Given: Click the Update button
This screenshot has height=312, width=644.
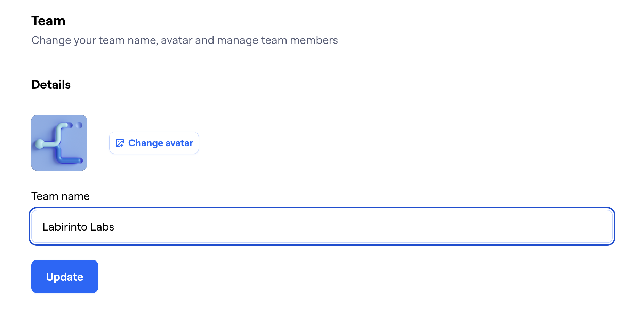Looking at the screenshot, I should click(x=65, y=276).
